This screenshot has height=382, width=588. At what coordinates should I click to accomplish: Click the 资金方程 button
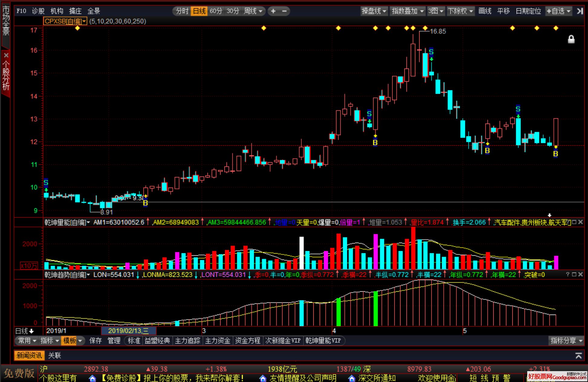248,341
